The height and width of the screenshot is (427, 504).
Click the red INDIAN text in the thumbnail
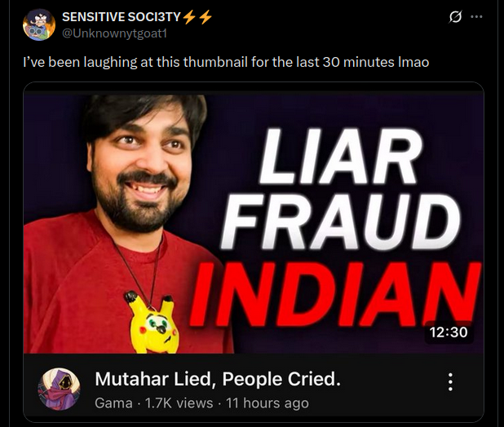click(x=335, y=294)
